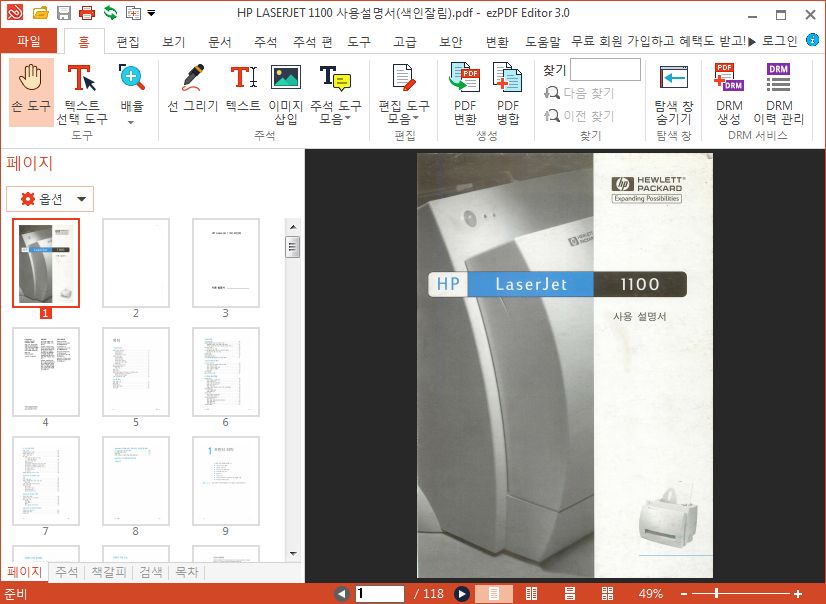
Task: Open the 파일 file menu
Action: [28, 41]
